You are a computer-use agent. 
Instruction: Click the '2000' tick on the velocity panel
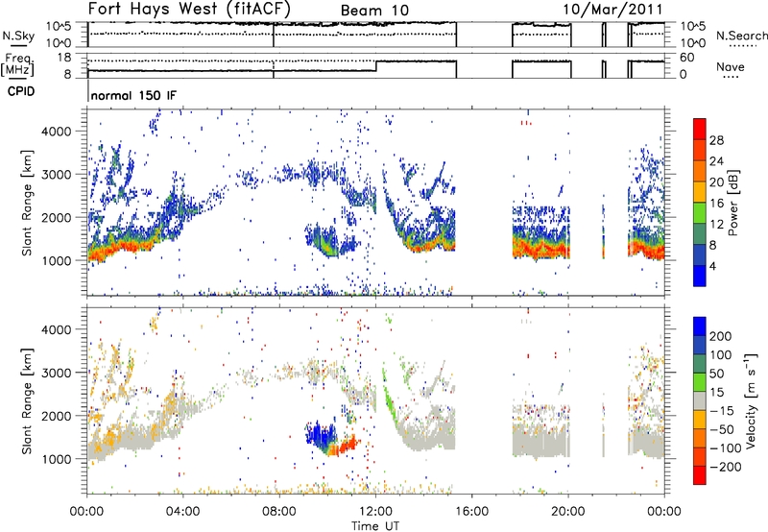[56, 416]
